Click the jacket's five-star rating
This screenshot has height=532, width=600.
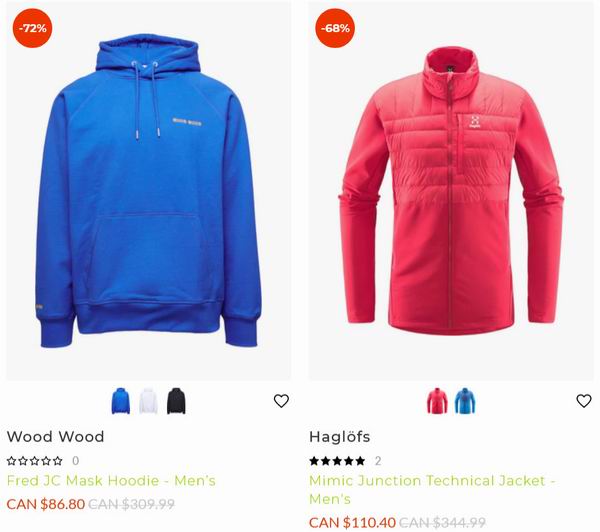337,460
